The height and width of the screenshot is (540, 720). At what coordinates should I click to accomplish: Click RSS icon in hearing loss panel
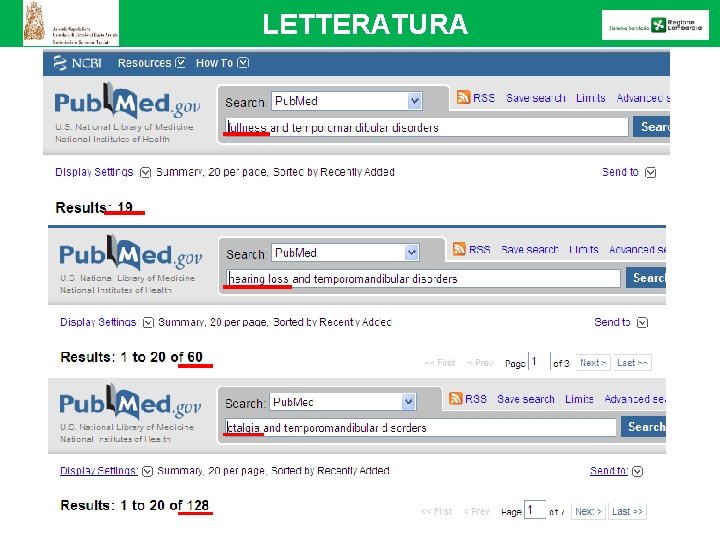coord(459,249)
